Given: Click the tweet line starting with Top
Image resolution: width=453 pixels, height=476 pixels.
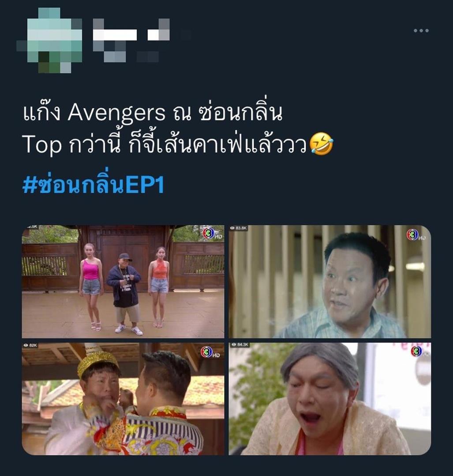Looking at the screenshot, I should click(178, 145).
